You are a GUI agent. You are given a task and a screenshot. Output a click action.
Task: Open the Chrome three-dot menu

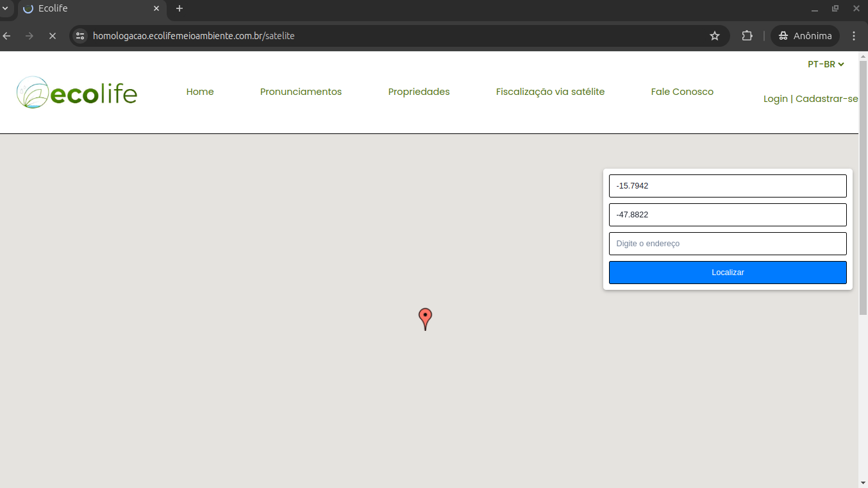point(854,36)
